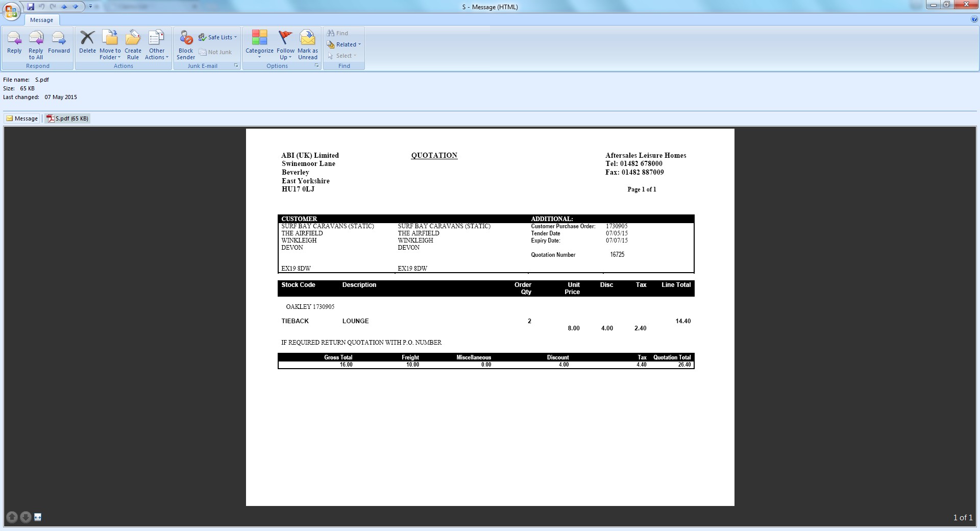
Task: Click the Gross Total value 16.00
Action: coord(346,365)
